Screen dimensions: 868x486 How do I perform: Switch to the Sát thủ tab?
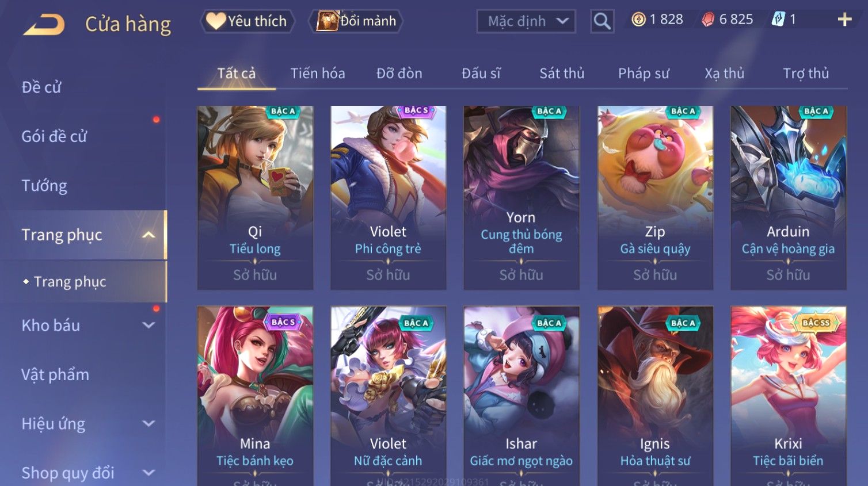(x=562, y=74)
